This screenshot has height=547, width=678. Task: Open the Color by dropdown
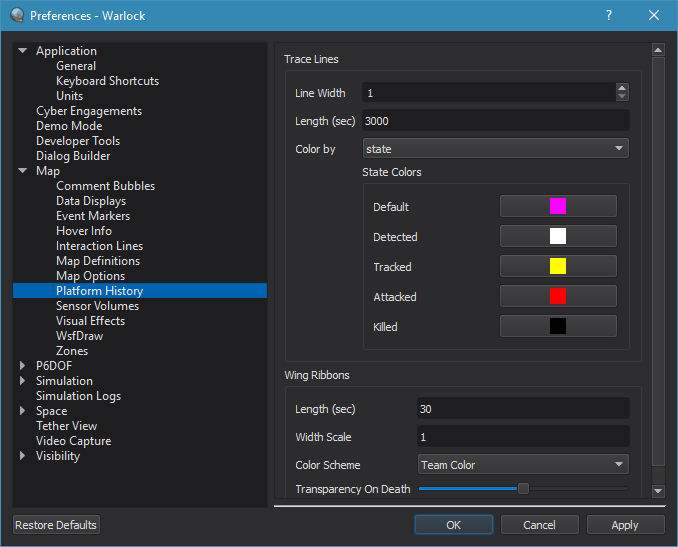(496, 148)
